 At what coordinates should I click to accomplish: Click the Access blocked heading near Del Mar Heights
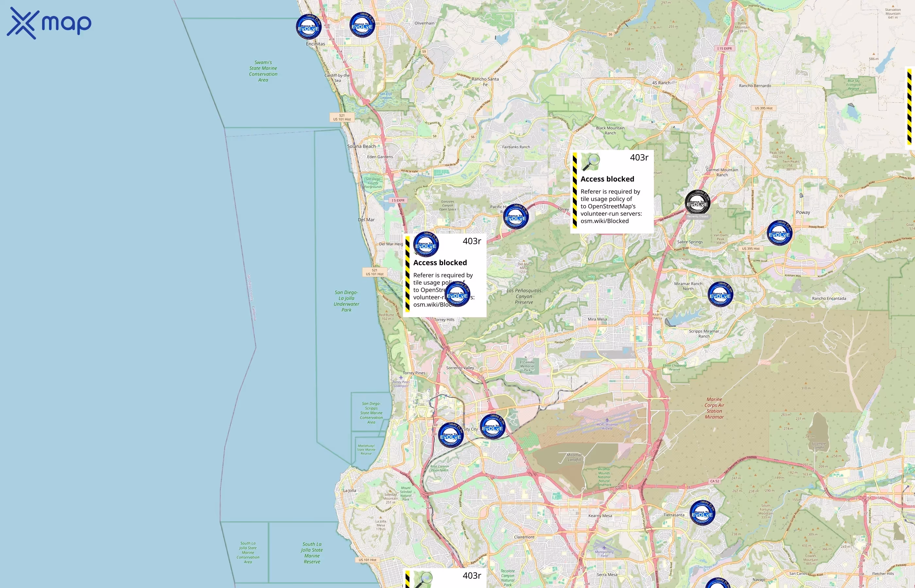click(440, 263)
